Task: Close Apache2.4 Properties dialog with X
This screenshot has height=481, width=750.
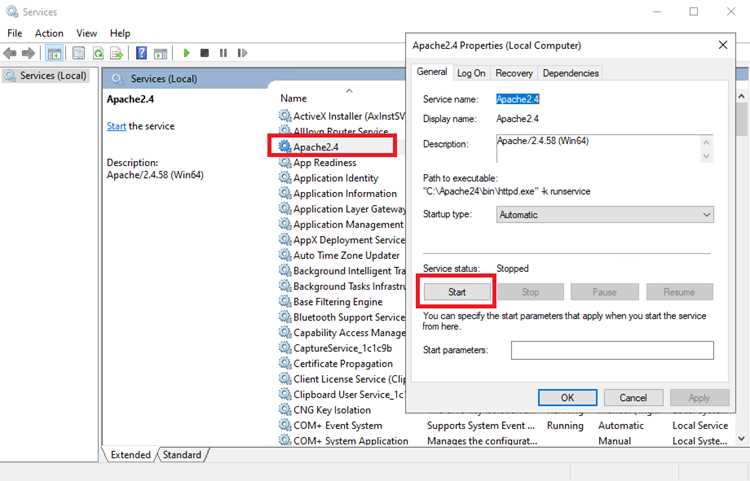Action: click(723, 45)
